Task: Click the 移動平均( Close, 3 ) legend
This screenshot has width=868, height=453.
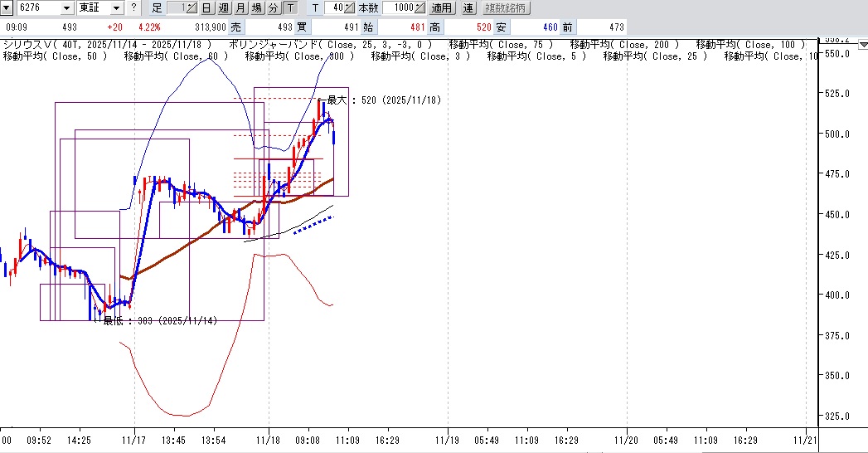Action: [x=420, y=56]
